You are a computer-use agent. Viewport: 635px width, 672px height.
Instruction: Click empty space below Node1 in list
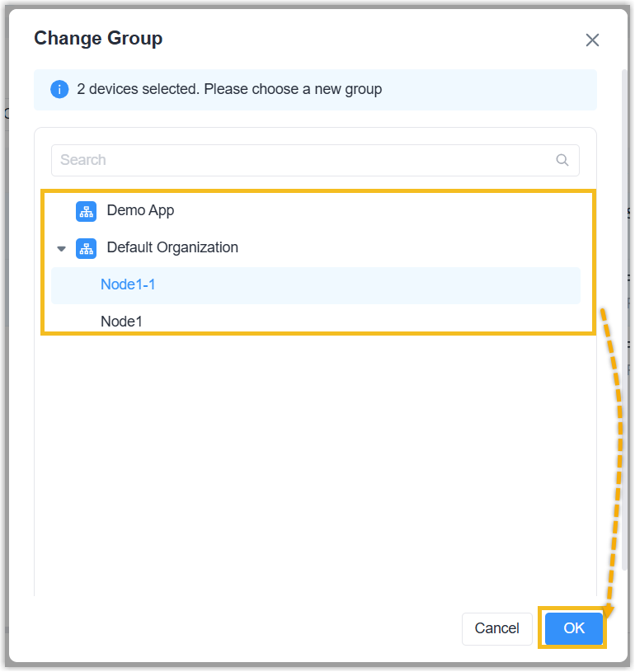[313, 453]
